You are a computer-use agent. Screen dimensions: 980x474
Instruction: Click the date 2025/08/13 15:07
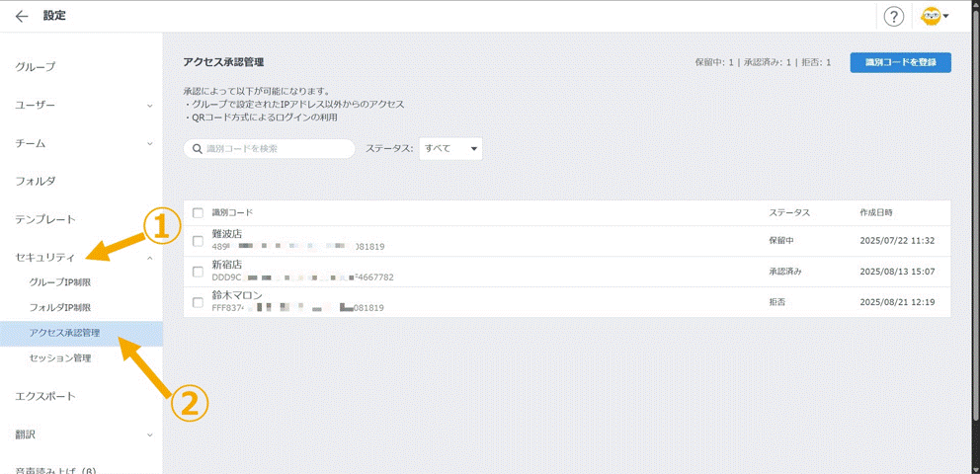pos(897,272)
